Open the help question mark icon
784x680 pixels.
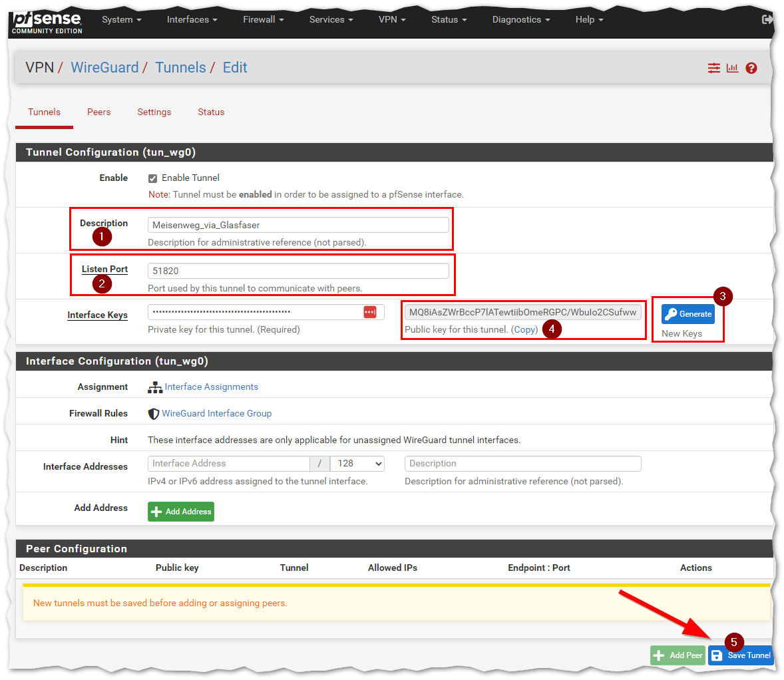(751, 68)
